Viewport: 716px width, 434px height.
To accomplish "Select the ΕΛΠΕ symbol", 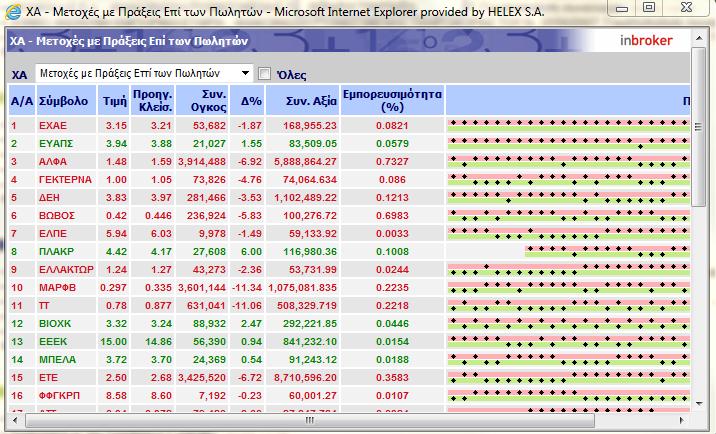I will click(x=53, y=233).
